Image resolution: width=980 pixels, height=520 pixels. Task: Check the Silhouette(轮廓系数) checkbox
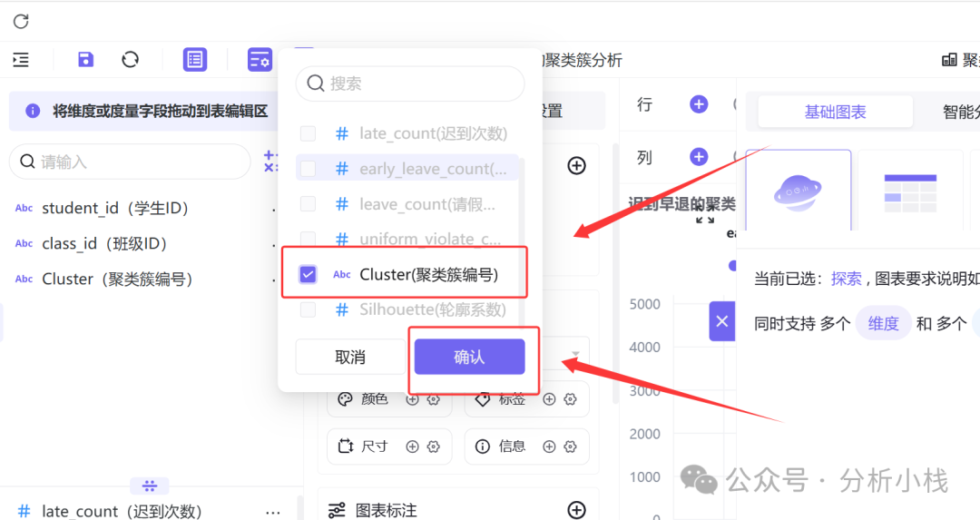309,310
